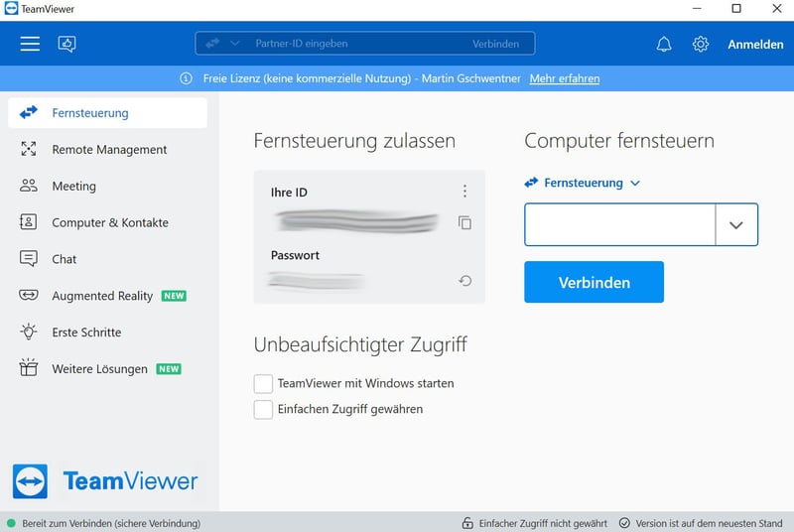Image resolution: width=794 pixels, height=532 pixels.
Task: Select Remote Management in the sidebar
Action: pos(109,150)
